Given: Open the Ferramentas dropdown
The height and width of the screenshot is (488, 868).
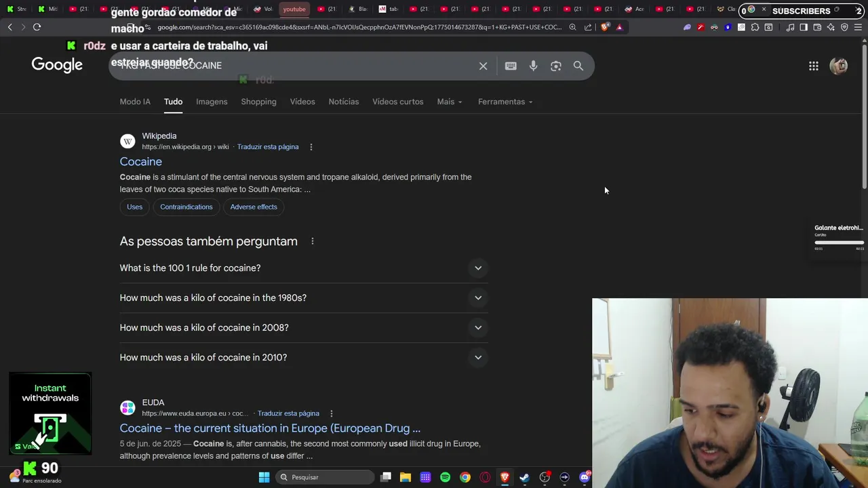Looking at the screenshot, I should pos(505,102).
